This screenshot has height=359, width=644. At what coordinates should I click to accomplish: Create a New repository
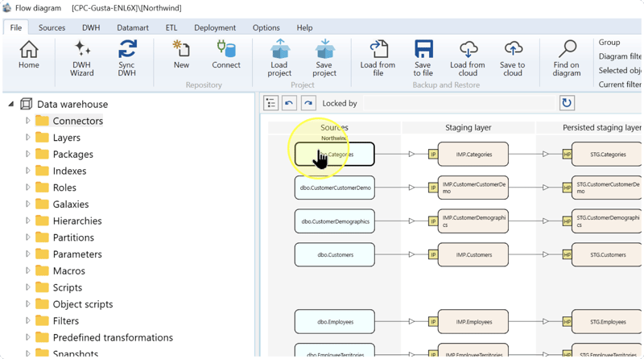pyautogui.click(x=181, y=54)
